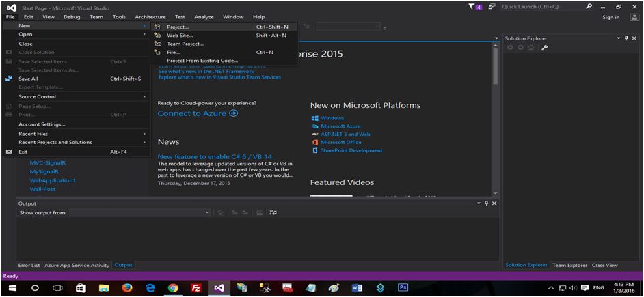Switch to the Error List tab
The image size is (644, 297).
click(x=29, y=265)
